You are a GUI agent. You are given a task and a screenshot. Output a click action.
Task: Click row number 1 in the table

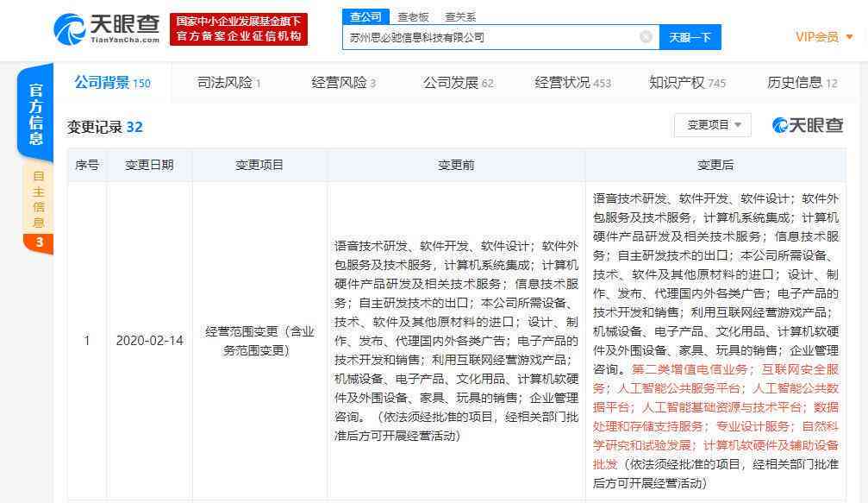coord(87,340)
